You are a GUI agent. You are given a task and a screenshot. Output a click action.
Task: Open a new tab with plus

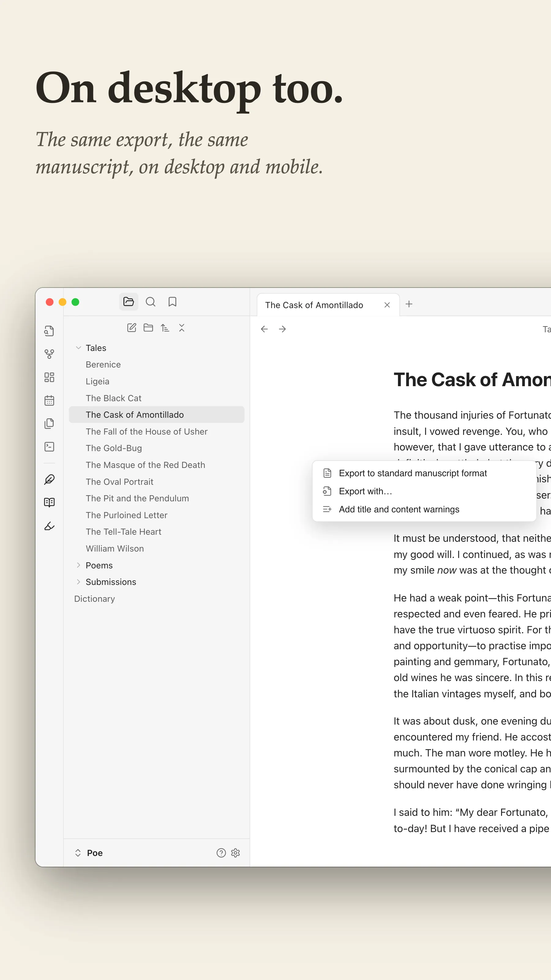[409, 304]
